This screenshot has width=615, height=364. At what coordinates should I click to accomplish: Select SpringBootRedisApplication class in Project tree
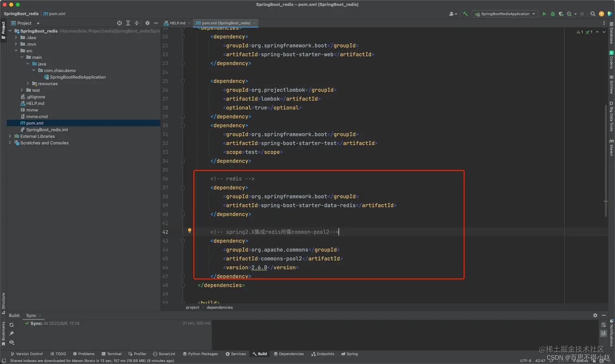tap(77, 77)
